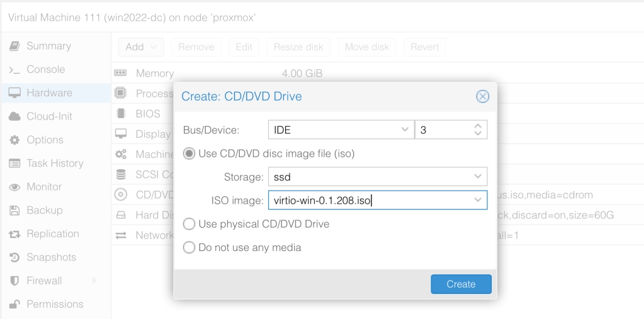The width and height of the screenshot is (644, 319).
Task: Click the Snapshots history icon
Action: coord(14,257)
